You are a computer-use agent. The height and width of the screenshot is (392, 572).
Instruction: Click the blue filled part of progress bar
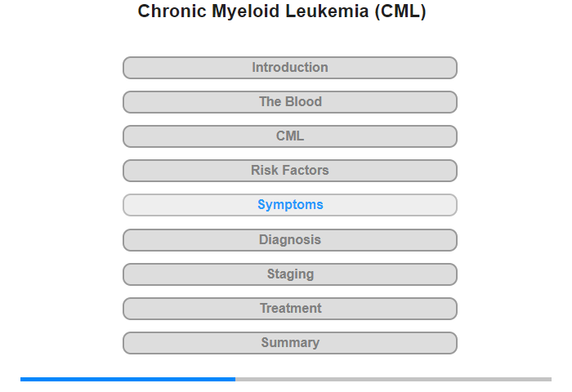127,379
